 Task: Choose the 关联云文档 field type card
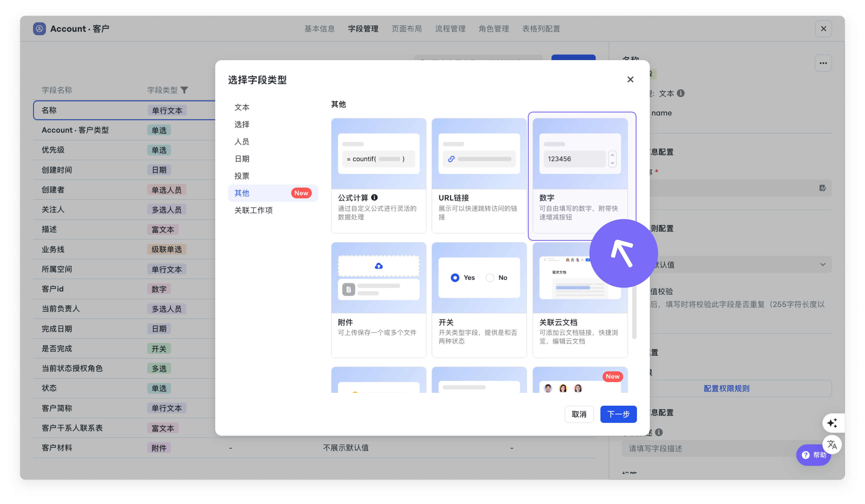click(x=580, y=300)
